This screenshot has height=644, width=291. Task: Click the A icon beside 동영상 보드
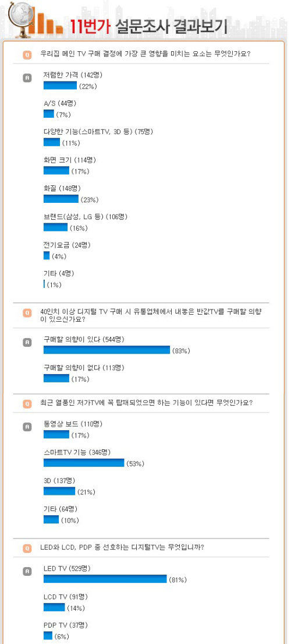(x=27, y=427)
